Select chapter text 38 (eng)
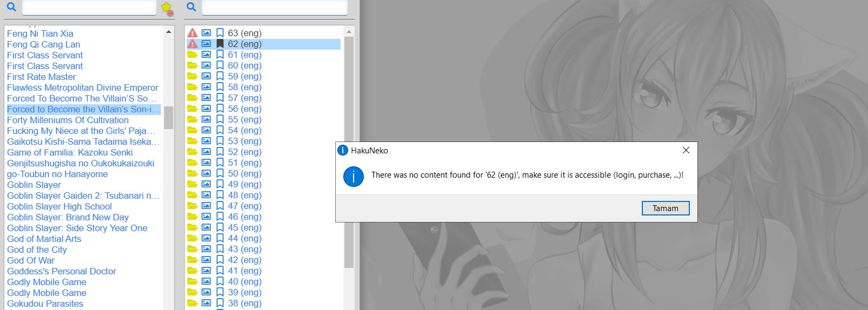This screenshot has height=310, width=868. click(x=245, y=303)
